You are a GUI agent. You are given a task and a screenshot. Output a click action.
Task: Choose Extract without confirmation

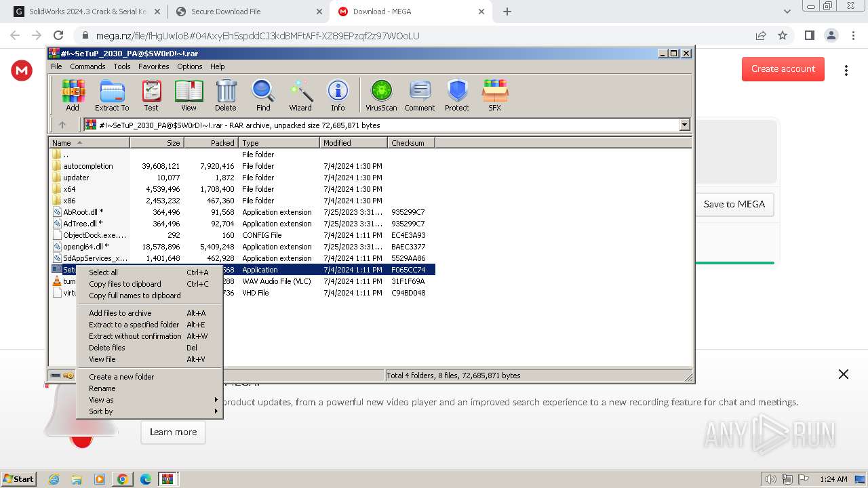pyautogui.click(x=150, y=336)
